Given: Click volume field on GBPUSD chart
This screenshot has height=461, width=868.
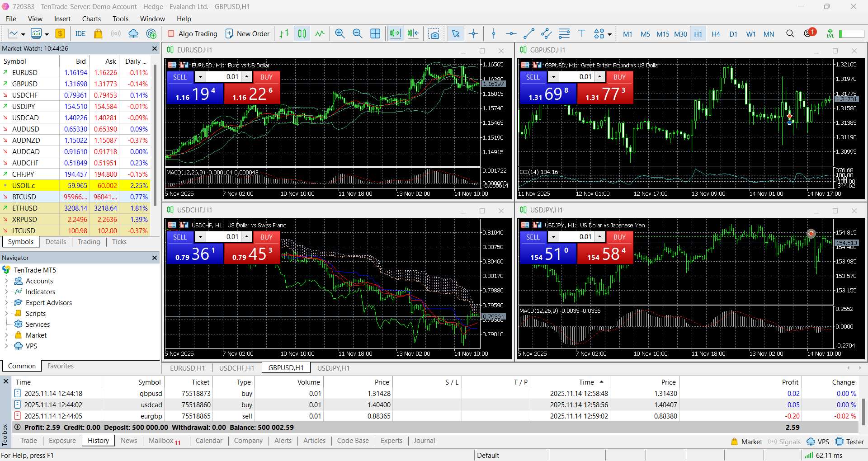Looking at the screenshot, I should click(x=576, y=77).
